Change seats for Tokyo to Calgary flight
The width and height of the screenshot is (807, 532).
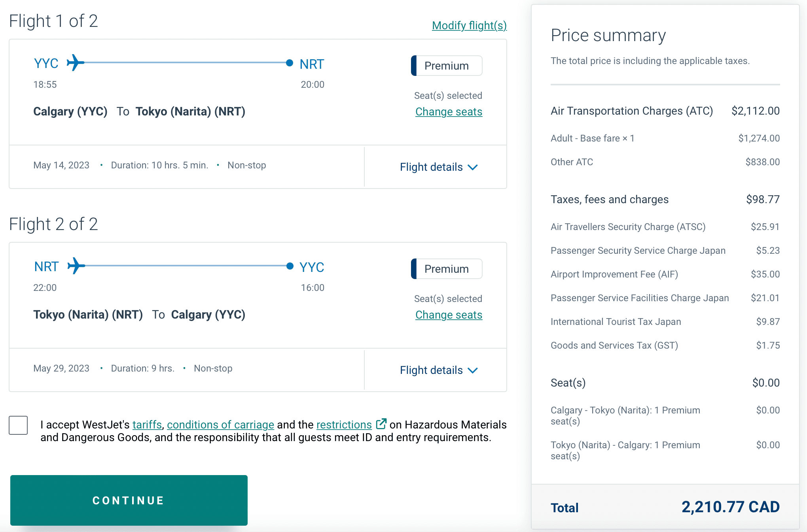[x=449, y=315]
